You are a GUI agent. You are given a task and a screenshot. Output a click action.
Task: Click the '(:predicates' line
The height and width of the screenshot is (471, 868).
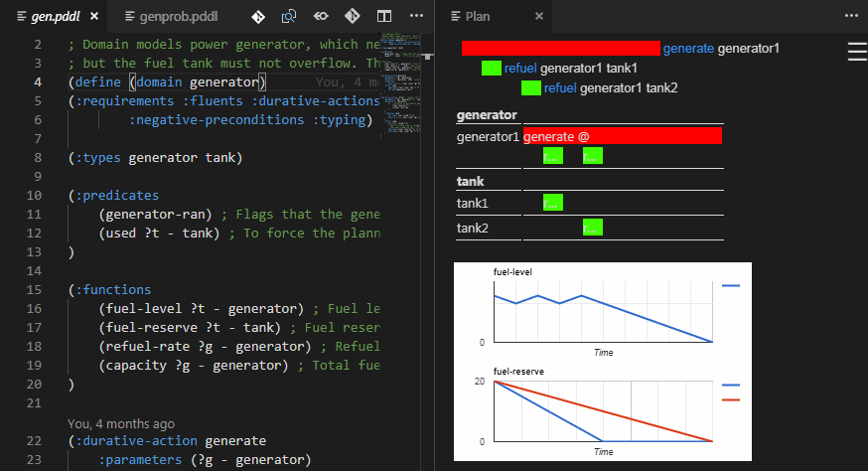coord(113,195)
